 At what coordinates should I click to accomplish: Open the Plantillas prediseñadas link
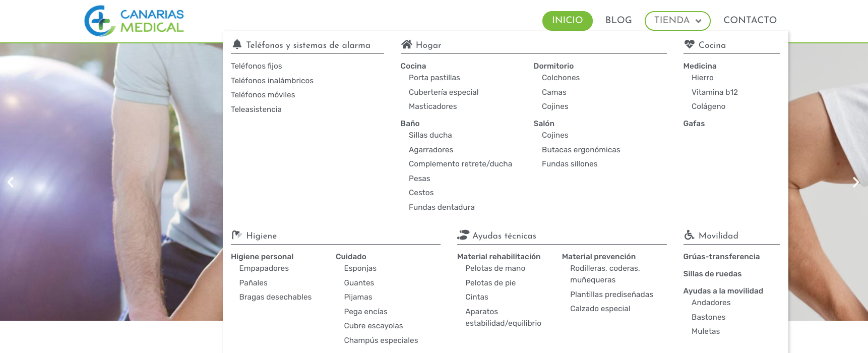click(x=611, y=295)
